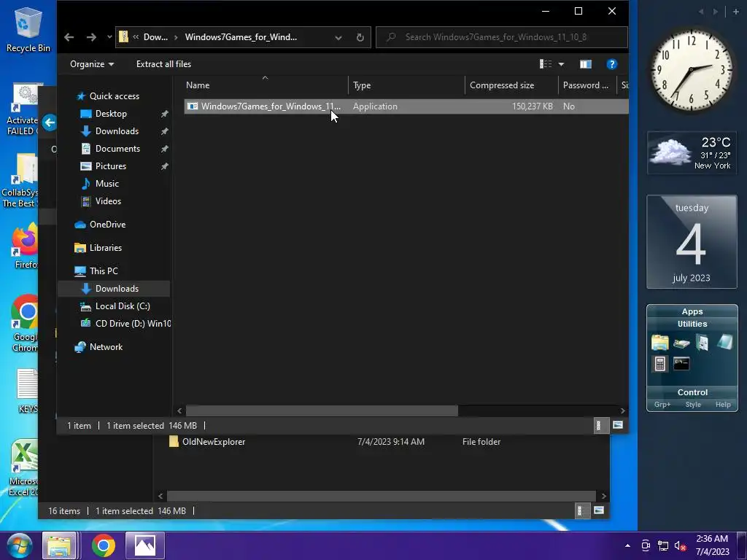
Task: Open the taskbar clock showing 2:36 AM
Action: [712, 545]
